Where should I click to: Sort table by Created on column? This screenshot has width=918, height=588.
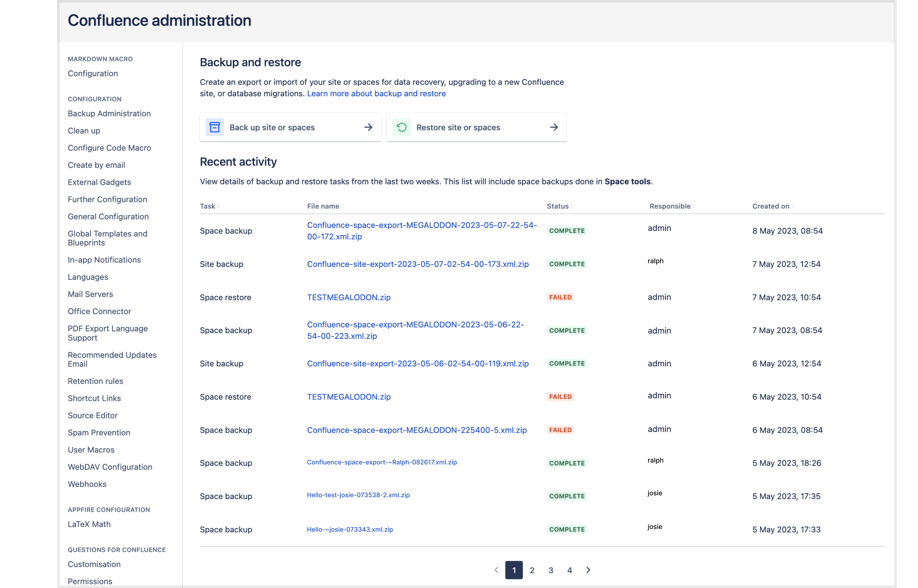(773, 206)
